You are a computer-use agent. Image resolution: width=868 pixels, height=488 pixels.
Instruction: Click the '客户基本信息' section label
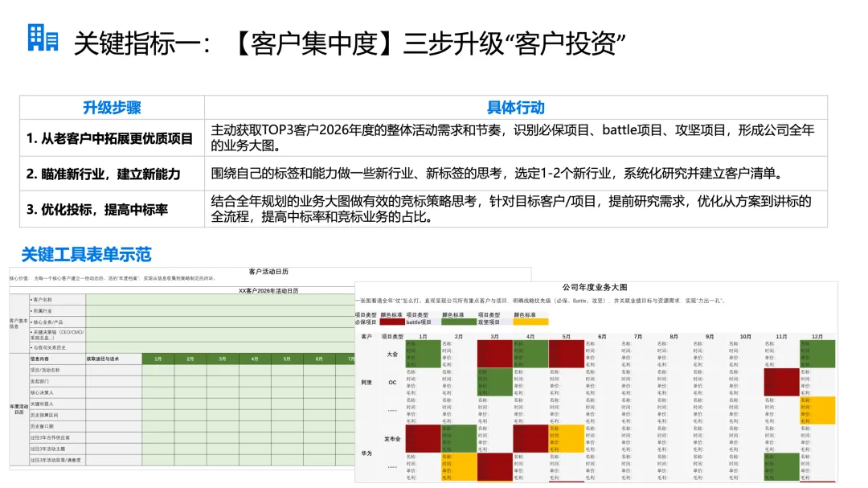18,323
